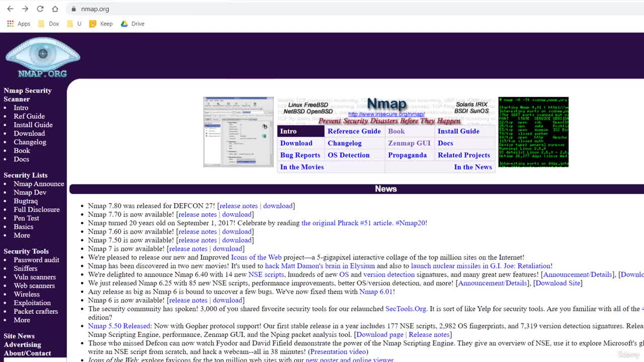Open Exploitation tools category

tap(32, 302)
